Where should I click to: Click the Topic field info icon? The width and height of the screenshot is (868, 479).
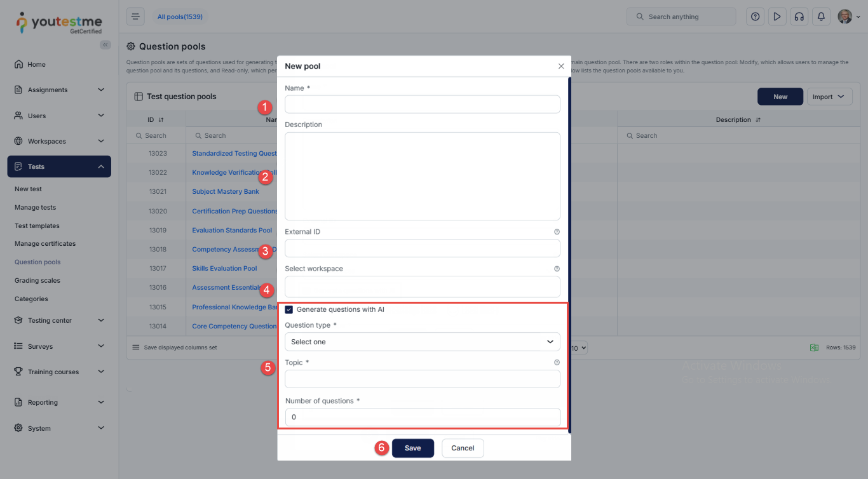557,362
